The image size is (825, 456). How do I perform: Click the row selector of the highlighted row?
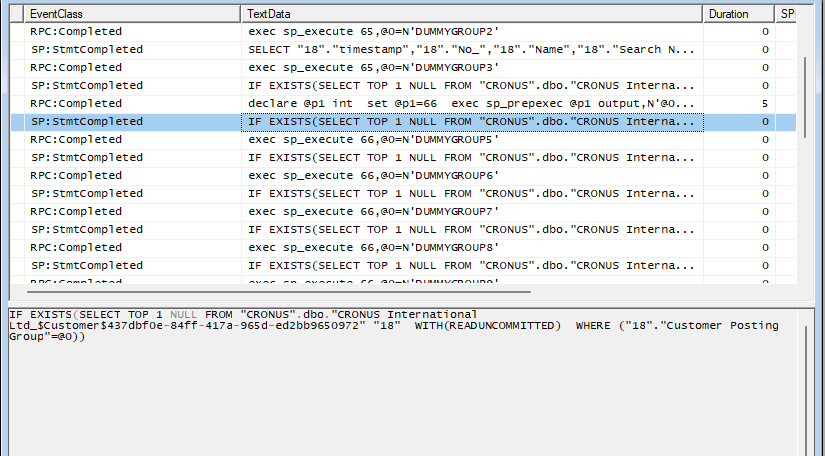point(17,121)
